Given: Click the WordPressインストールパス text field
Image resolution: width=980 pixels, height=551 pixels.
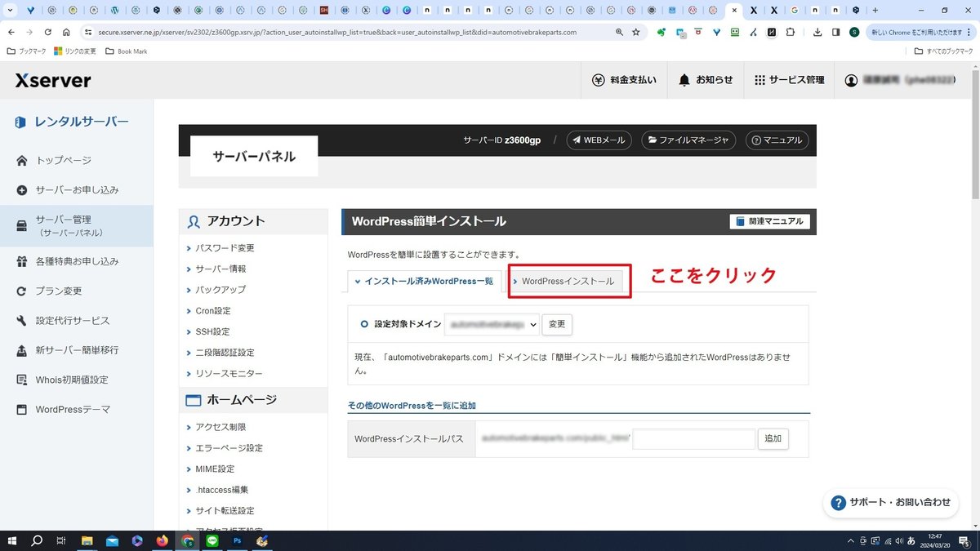Looking at the screenshot, I should pyautogui.click(x=694, y=439).
